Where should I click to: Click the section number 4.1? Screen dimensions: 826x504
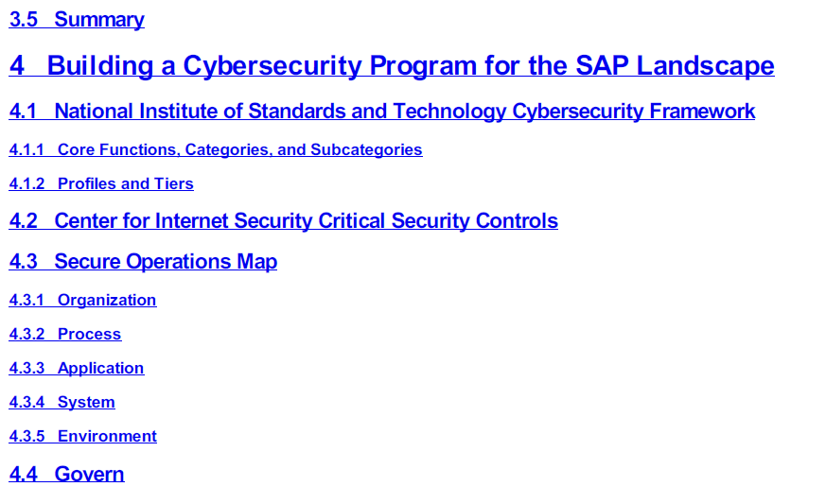pyautogui.click(x=23, y=112)
